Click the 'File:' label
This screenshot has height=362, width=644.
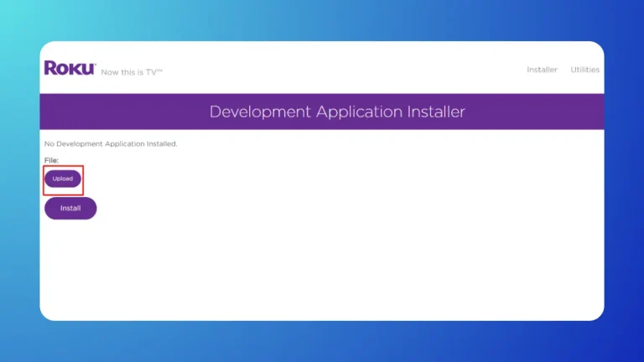click(51, 161)
